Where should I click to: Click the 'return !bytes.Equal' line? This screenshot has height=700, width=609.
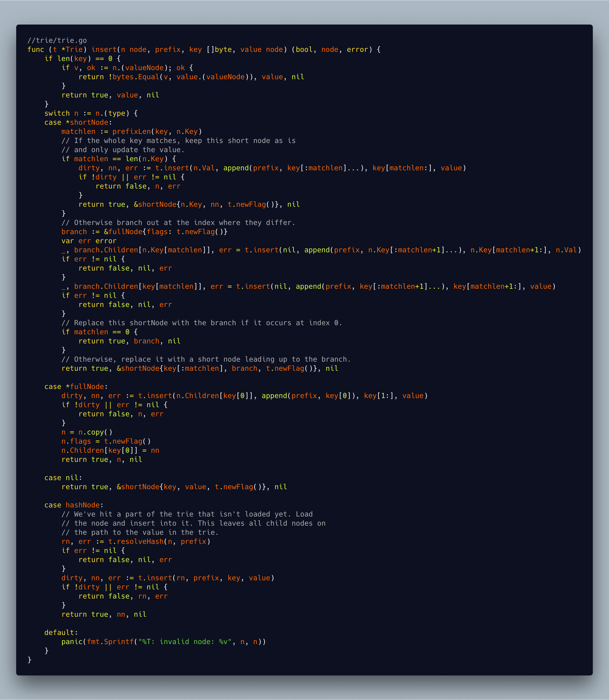[x=191, y=77]
